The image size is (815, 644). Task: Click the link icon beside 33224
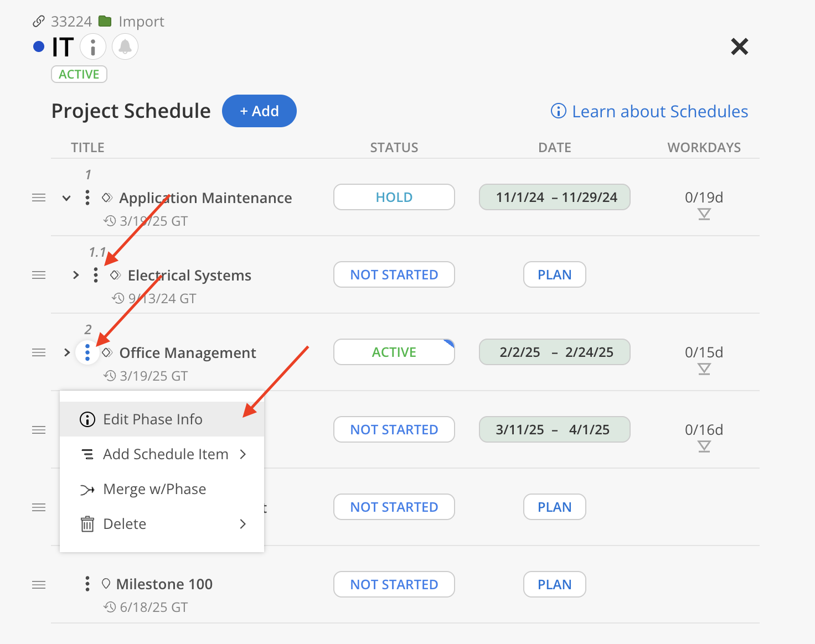39,22
